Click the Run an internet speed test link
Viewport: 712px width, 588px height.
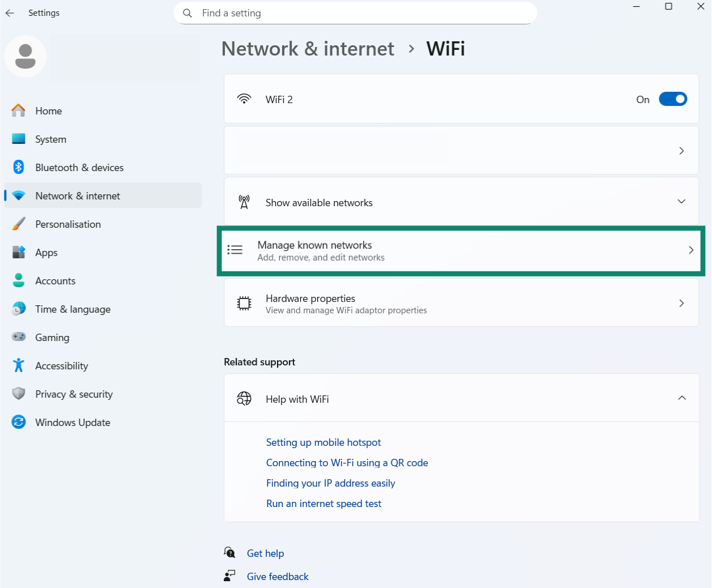point(323,503)
